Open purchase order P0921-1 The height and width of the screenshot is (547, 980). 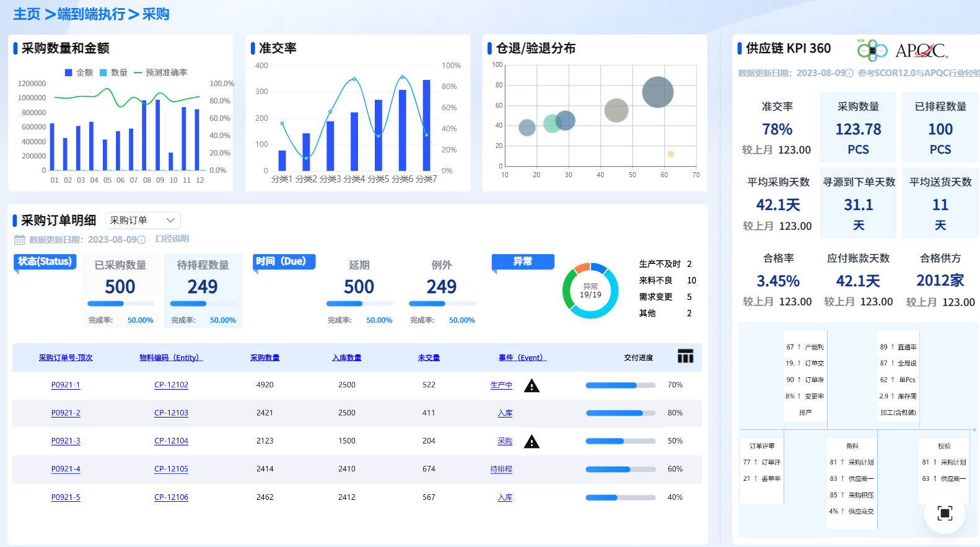click(66, 385)
